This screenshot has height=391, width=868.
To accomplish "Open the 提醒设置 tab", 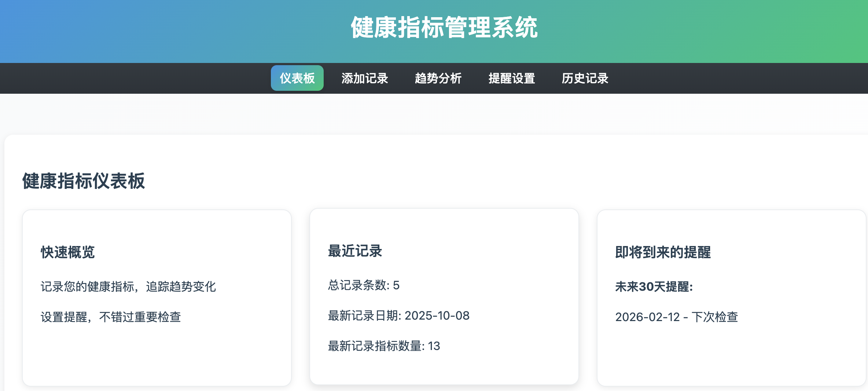I will pyautogui.click(x=511, y=78).
